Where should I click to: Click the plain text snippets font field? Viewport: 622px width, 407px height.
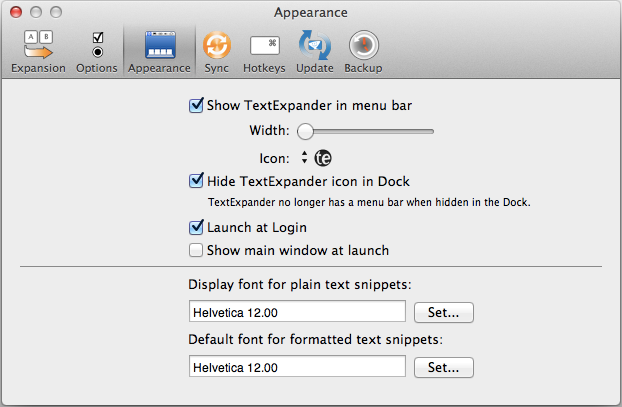pyautogui.click(x=297, y=311)
